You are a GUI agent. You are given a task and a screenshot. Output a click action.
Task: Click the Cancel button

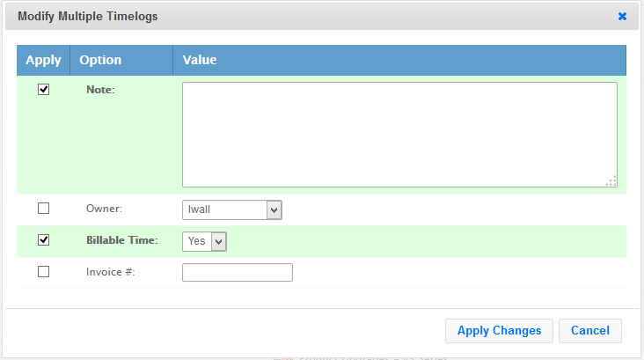click(x=590, y=330)
